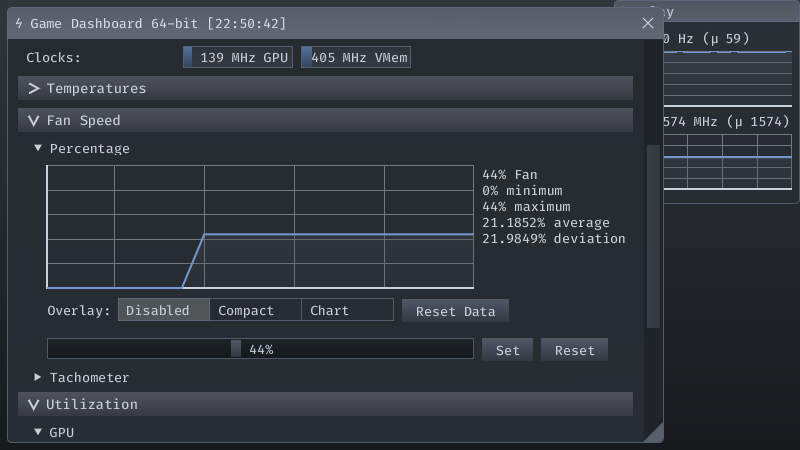Click the Set button for fan speed
Image resolution: width=800 pixels, height=450 pixels.
(508, 350)
